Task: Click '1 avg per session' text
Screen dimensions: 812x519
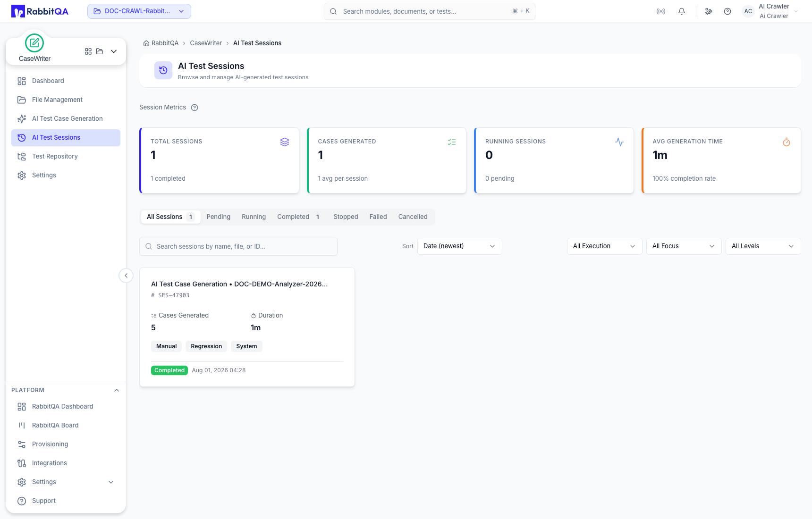Action: click(343, 178)
